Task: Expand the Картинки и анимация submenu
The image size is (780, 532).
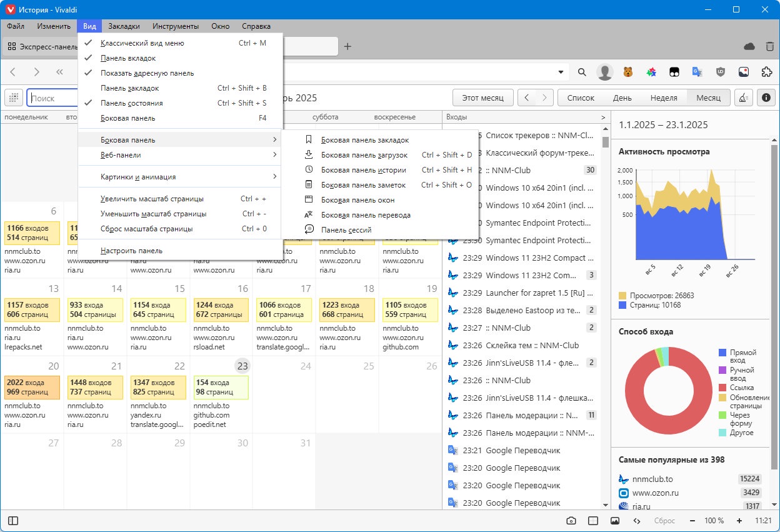Action: click(181, 177)
